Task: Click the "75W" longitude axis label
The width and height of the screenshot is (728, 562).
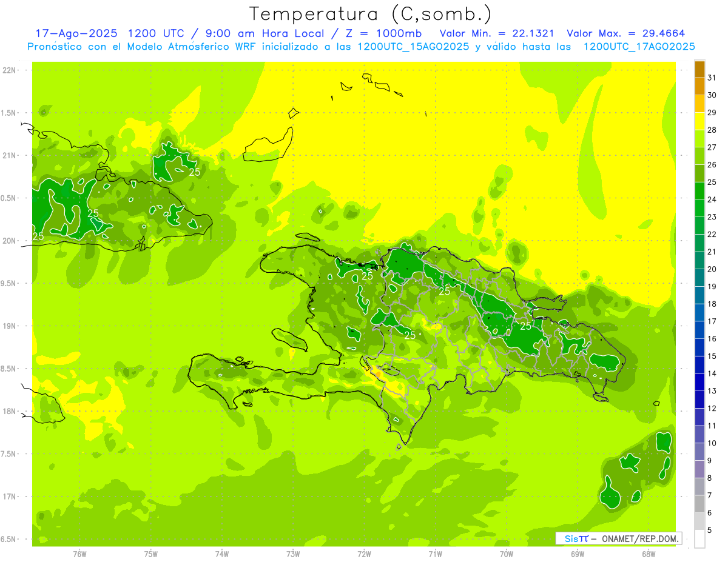Action: tap(151, 554)
